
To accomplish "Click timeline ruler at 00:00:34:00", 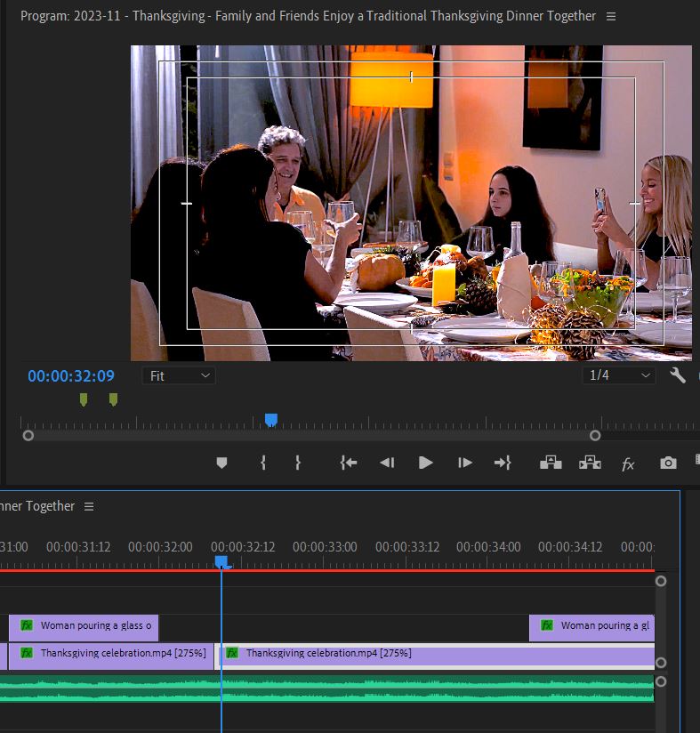I will pyautogui.click(x=488, y=547).
